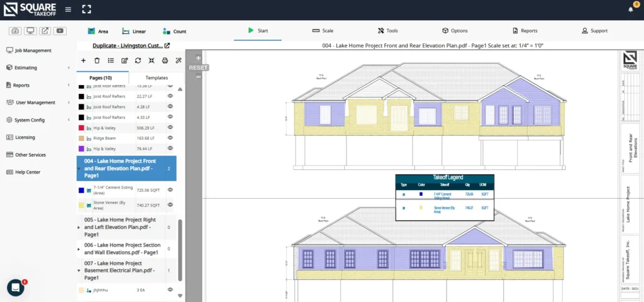
Task: Click the edit pencil icon
Action: coord(125,60)
